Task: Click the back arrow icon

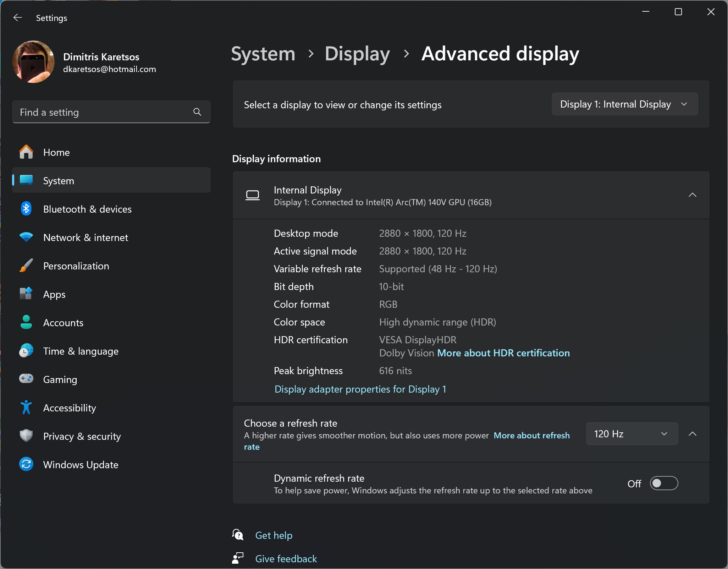Action: [17, 18]
